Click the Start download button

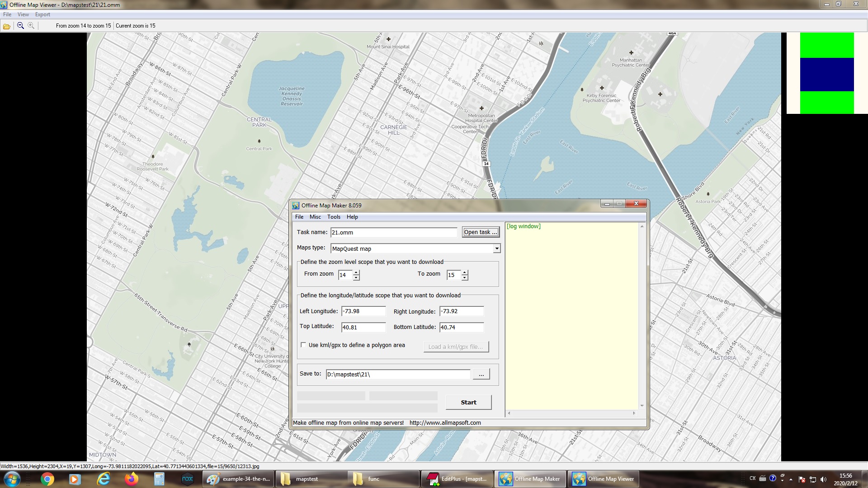tap(468, 402)
